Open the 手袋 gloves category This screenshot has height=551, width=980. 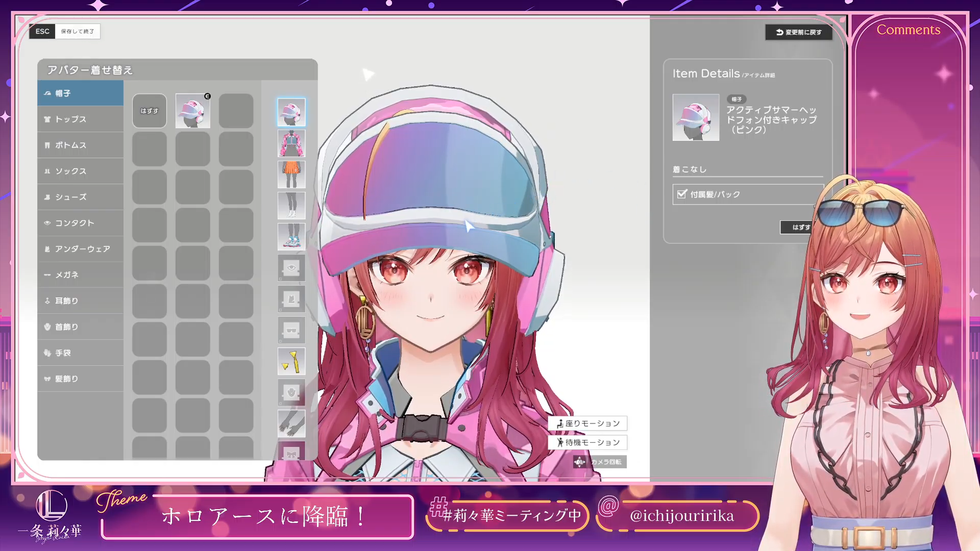point(80,353)
